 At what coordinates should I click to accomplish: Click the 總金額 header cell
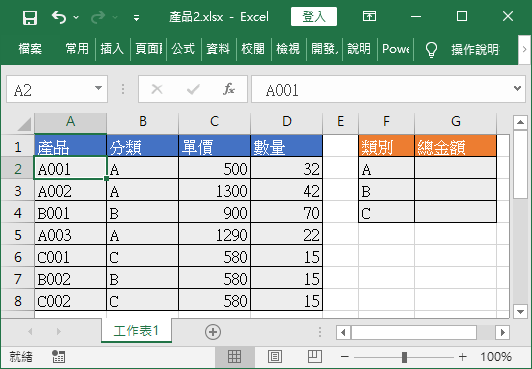click(456, 147)
